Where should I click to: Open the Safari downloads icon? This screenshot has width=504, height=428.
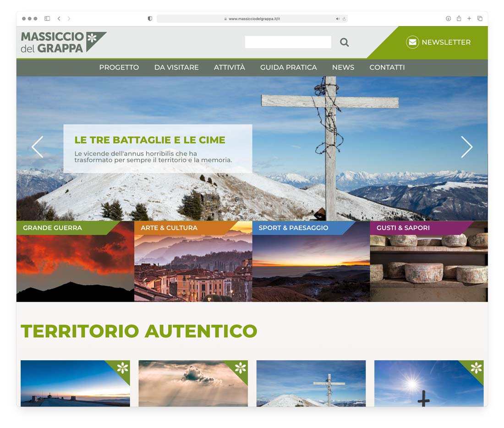pyautogui.click(x=449, y=19)
